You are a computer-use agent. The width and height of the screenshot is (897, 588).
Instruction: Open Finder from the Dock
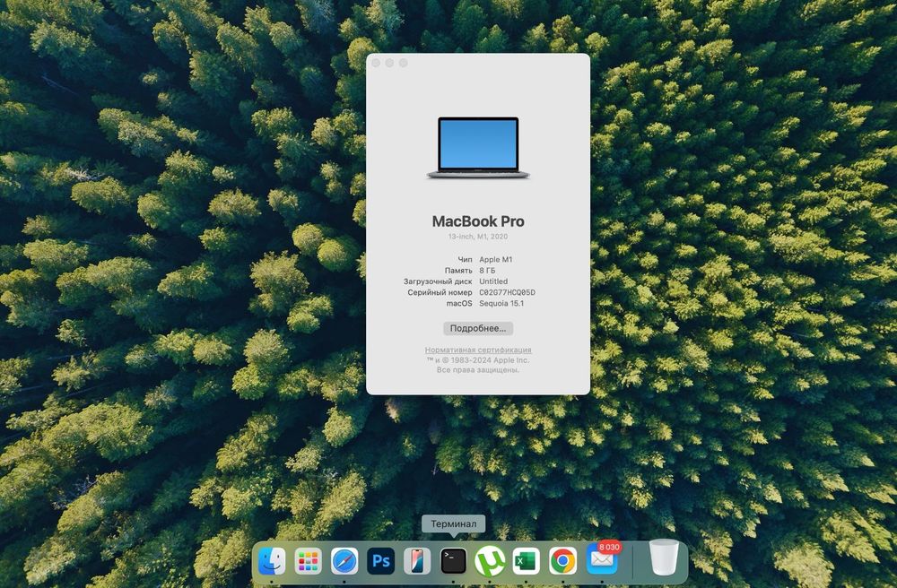click(x=272, y=560)
